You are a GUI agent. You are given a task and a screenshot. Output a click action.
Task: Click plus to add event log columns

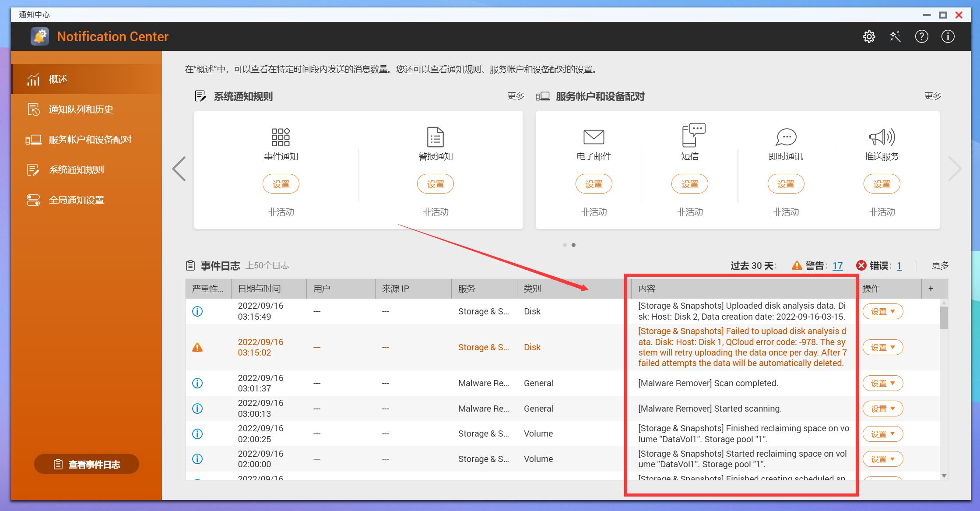click(x=931, y=289)
